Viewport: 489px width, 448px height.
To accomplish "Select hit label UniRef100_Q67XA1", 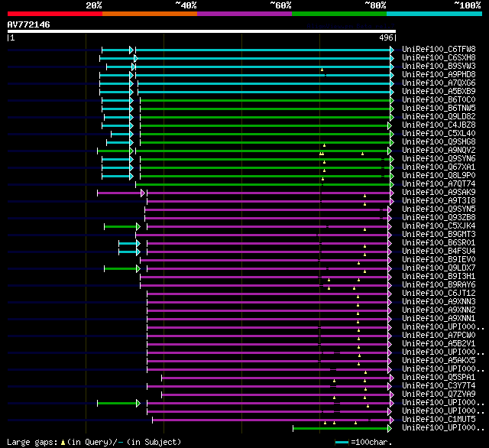I will (439, 167).
